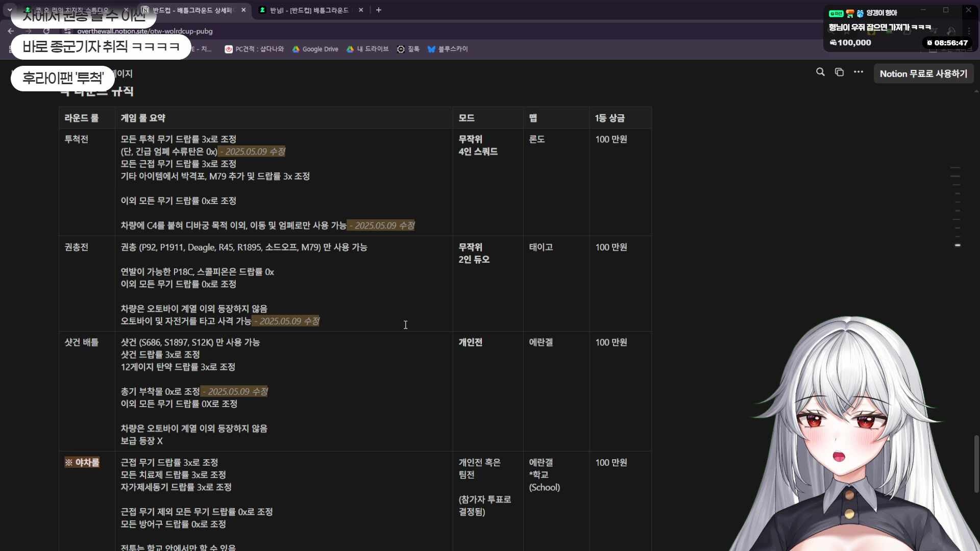Open the Google Drive bookmark
This screenshot has width=980, height=551.
[315, 49]
